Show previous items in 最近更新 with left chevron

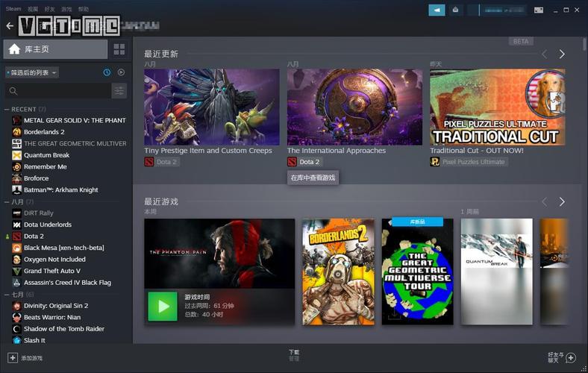pos(545,54)
